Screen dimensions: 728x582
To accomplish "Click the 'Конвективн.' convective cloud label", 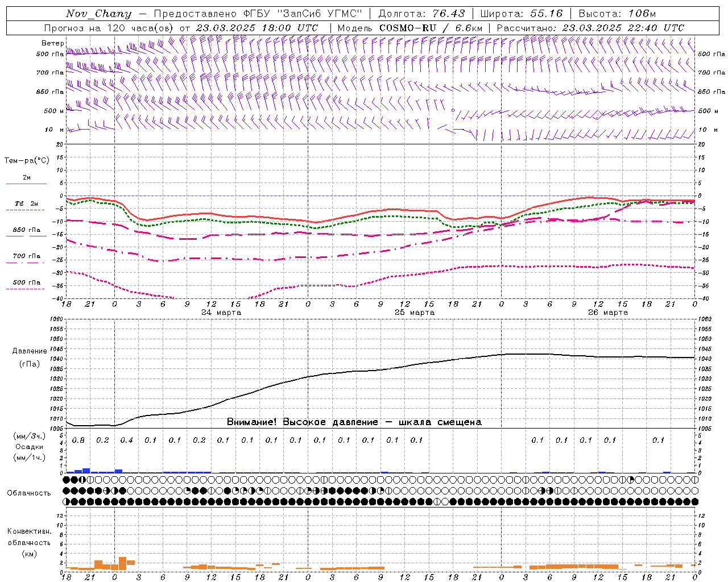I will [30, 531].
